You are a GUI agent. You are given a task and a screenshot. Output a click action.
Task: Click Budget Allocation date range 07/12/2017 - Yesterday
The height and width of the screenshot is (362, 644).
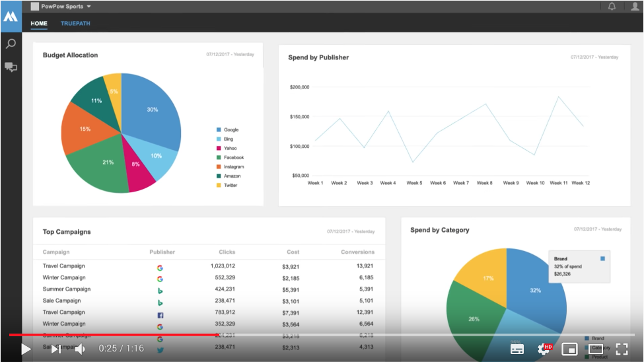point(230,54)
